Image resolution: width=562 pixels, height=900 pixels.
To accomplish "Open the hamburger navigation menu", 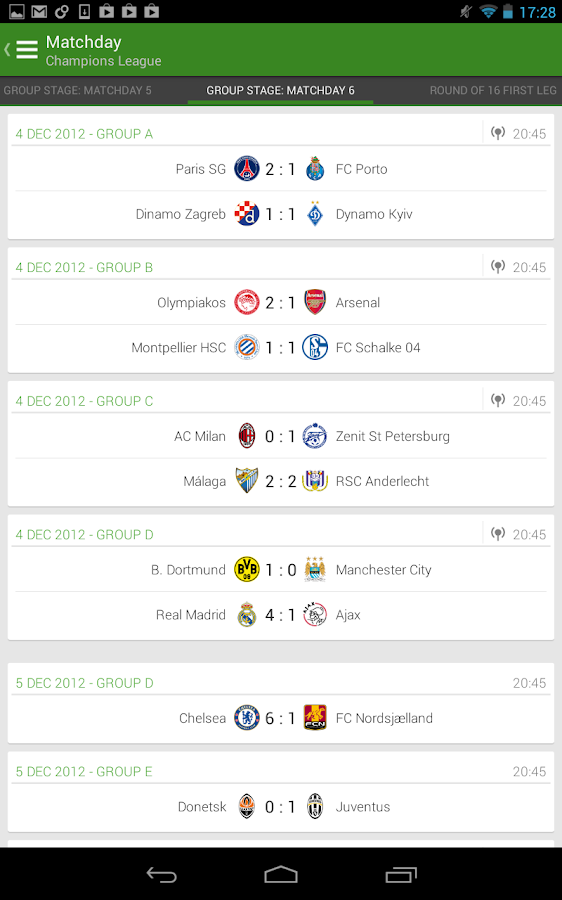I will pyautogui.click(x=26, y=50).
